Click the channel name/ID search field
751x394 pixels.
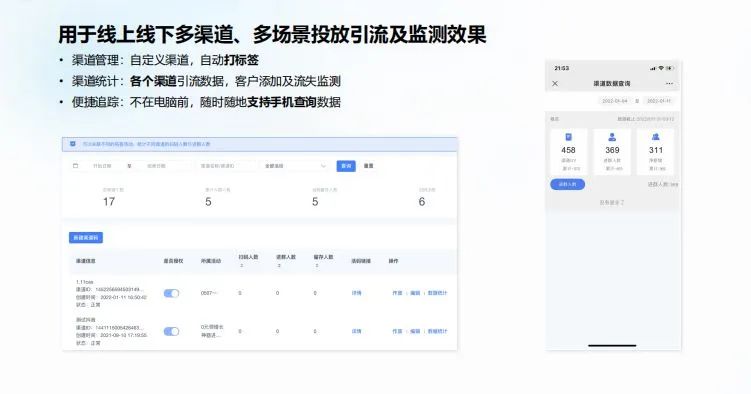point(227,166)
